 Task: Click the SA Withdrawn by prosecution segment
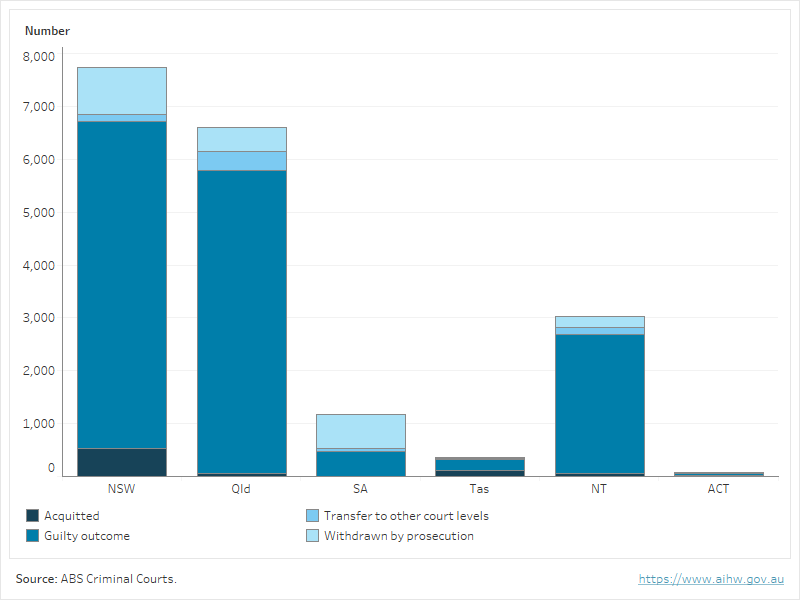coord(361,431)
